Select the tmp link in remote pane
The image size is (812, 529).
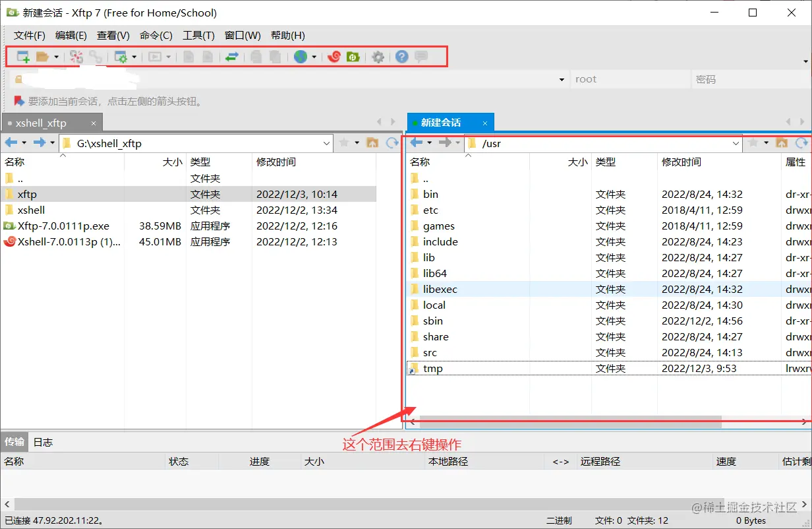pos(609,368)
